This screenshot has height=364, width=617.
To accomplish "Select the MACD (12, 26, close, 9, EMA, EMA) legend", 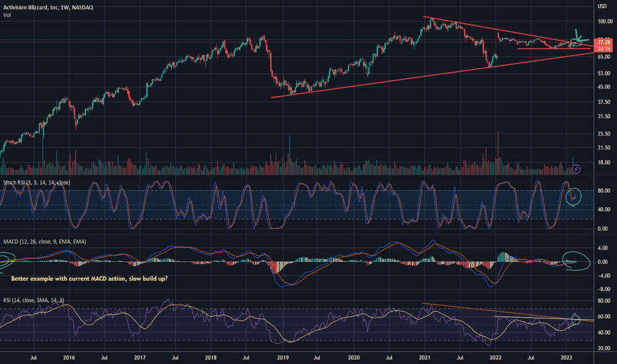I will pos(44,242).
